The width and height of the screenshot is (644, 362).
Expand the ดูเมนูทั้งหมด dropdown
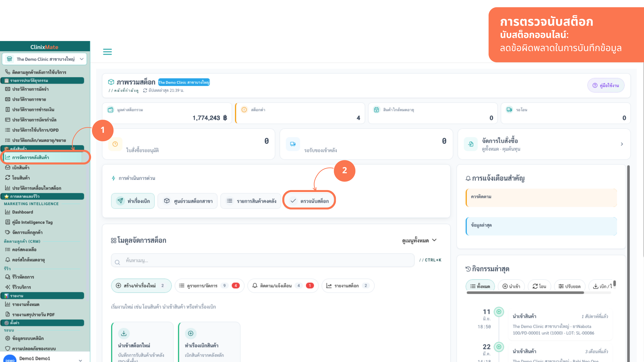[419, 240]
